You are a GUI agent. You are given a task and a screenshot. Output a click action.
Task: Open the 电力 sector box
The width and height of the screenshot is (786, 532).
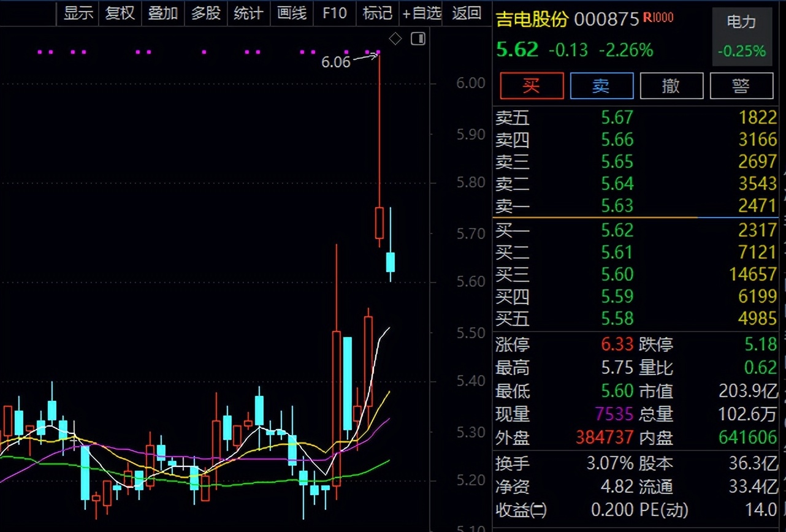click(x=741, y=36)
